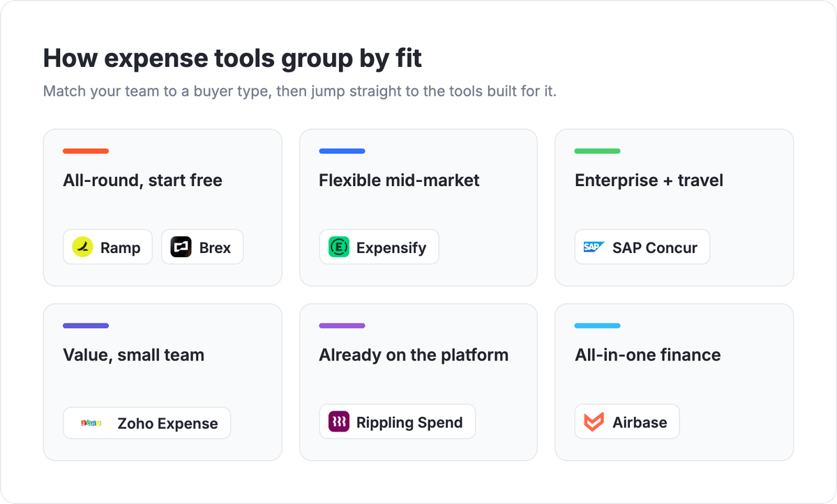Image resolution: width=837 pixels, height=504 pixels.
Task: Click the "All-in-one finance" heading
Action: (x=648, y=355)
